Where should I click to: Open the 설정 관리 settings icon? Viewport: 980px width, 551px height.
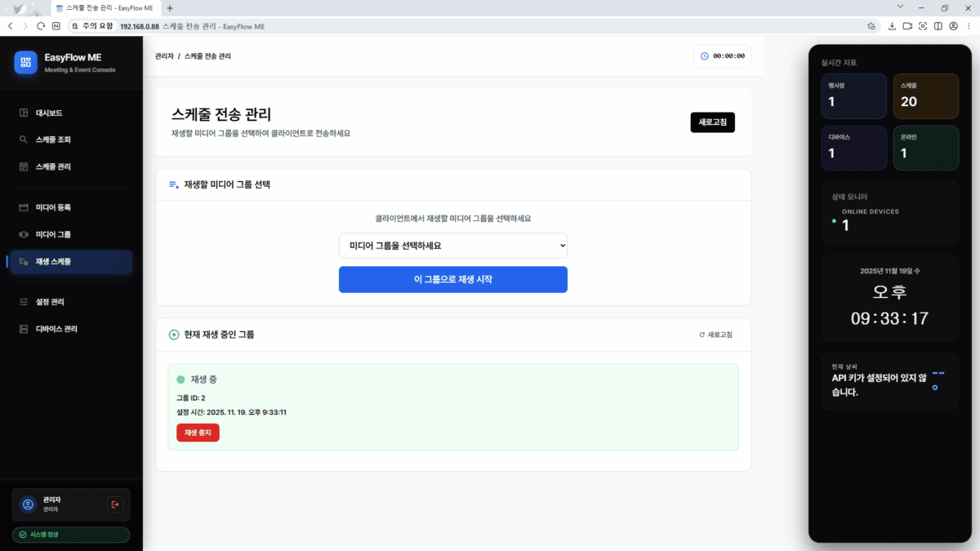(x=25, y=301)
